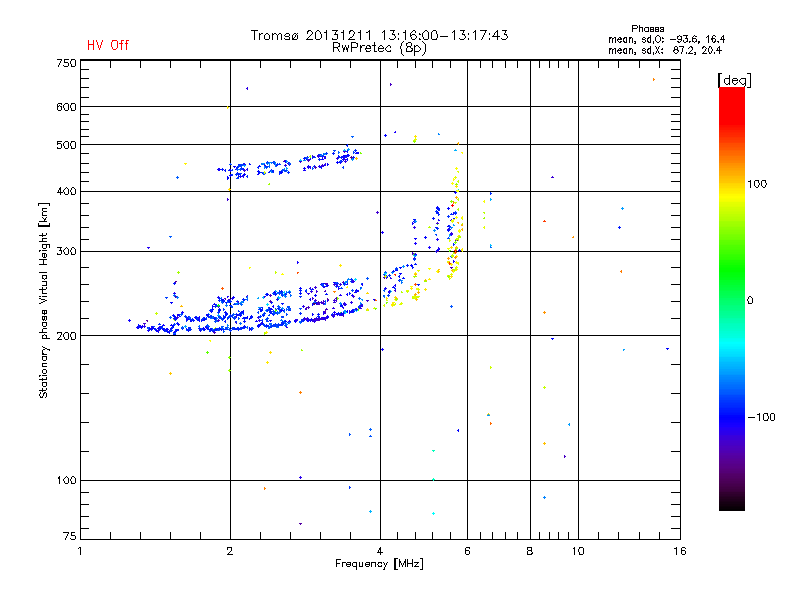Click the x-axis label '16'
Image resolution: width=800 pixels, height=600 pixels.
tap(680, 551)
